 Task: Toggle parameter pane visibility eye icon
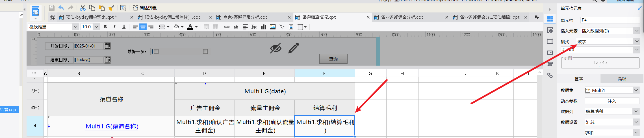tap(276, 48)
